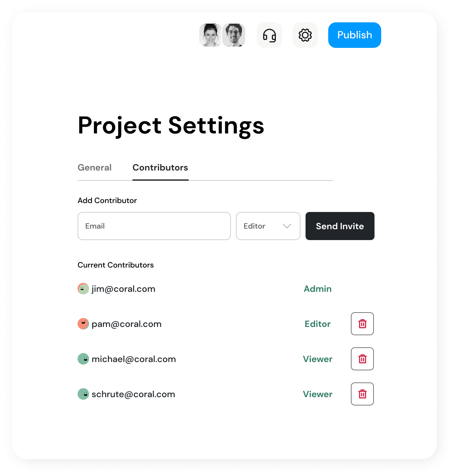
Task: Click the man with glasses avatar
Action: (234, 35)
